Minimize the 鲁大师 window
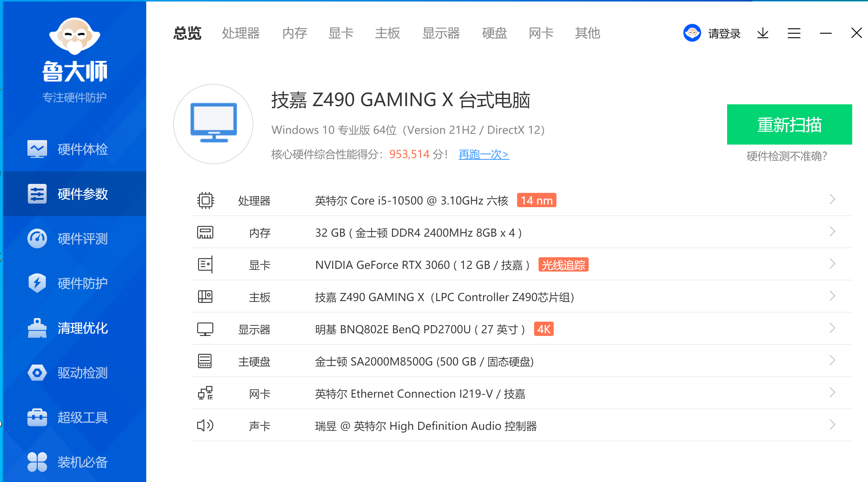This screenshot has width=868, height=482. [825, 33]
